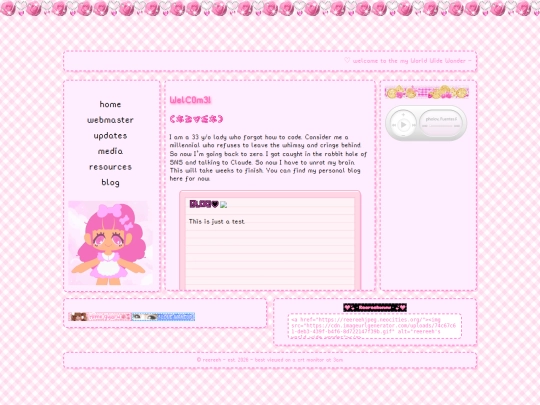Go to previous track in music player
The image size is (540, 405).
click(394, 125)
